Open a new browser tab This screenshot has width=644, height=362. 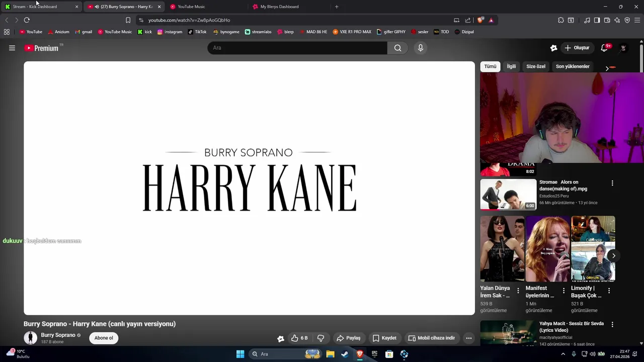pyautogui.click(x=337, y=7)
